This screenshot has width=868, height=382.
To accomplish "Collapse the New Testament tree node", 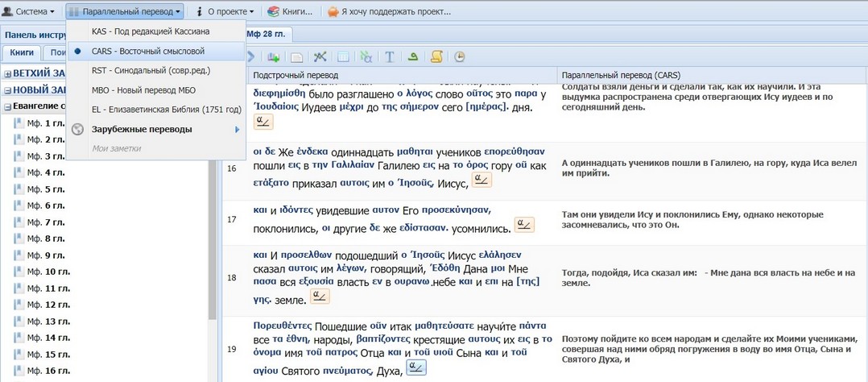I will (x=7, y=90).
